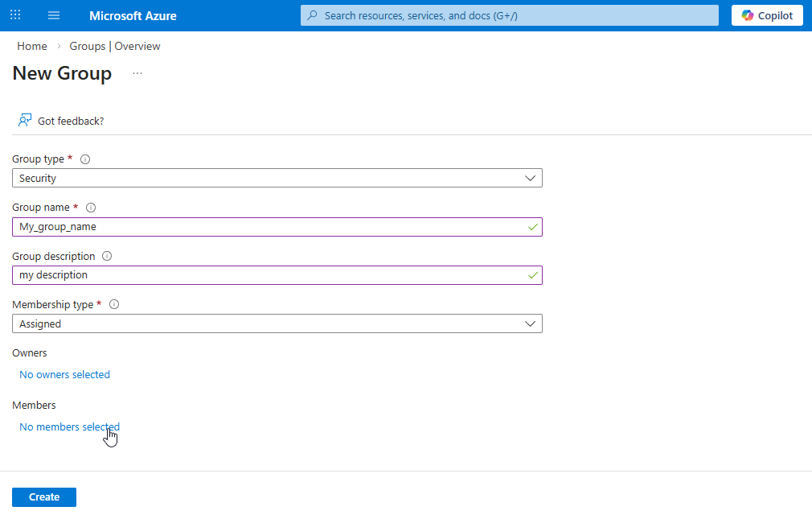The width and height of the screenshot is (812, 515).
Task: Click the Group description text field
Action: click(269, 275)
